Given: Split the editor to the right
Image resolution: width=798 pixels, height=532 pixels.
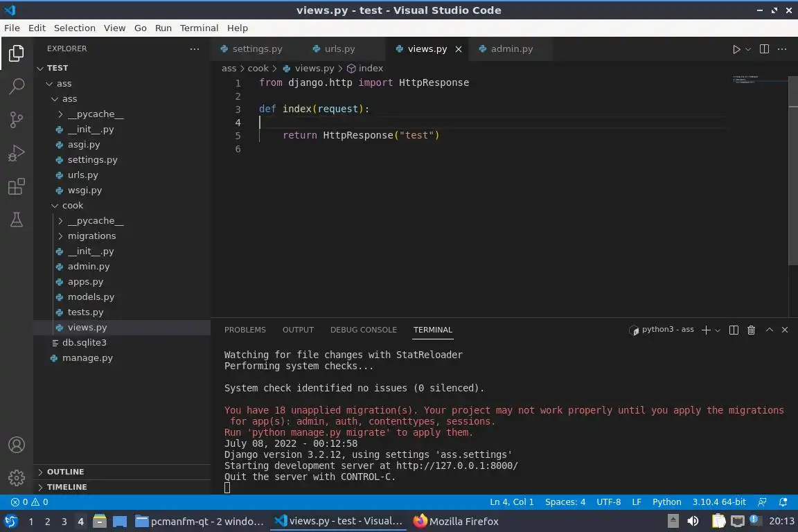Looking at the screenshot, I should (764, 49).
